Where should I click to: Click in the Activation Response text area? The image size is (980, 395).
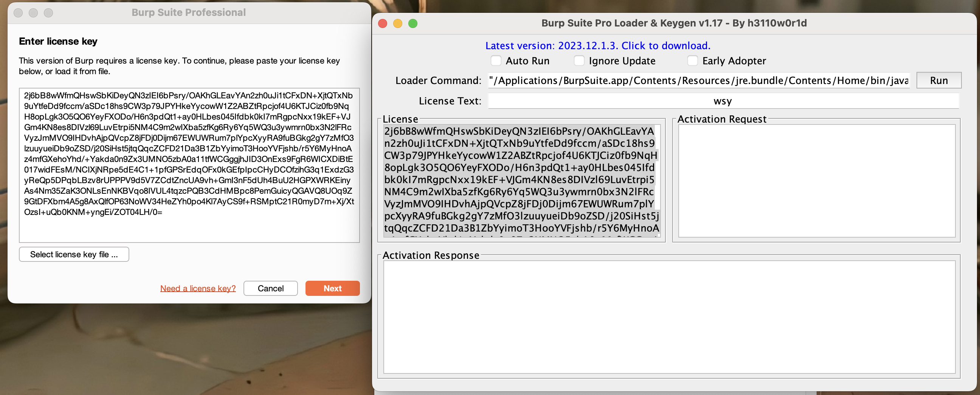[x=669, y=317]
